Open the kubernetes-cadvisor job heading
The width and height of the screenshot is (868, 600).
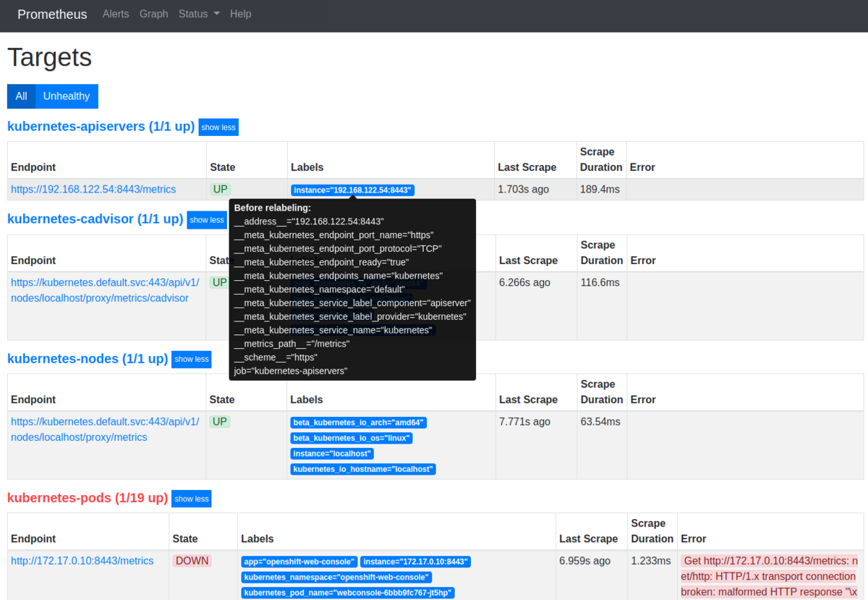coord(95,219)
